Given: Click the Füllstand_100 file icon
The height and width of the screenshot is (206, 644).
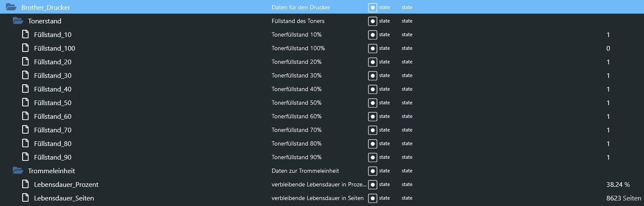Looking at the screenshot, I should point(25,48).
